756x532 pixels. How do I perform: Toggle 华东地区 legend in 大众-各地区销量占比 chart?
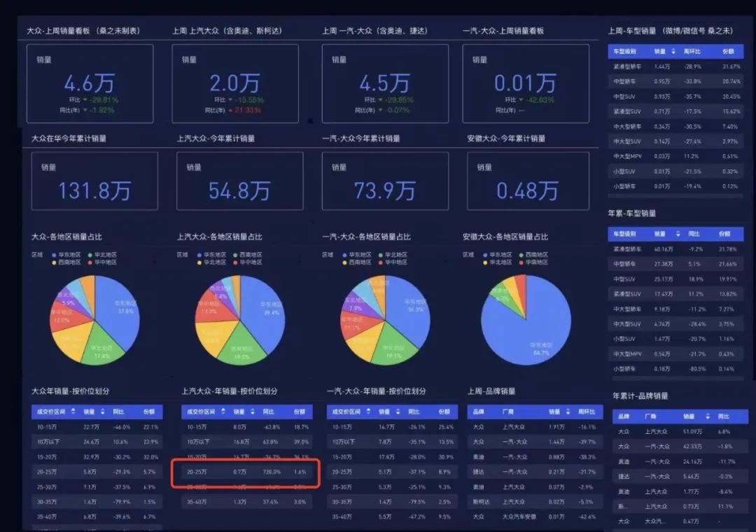click(x=66, y=255)
